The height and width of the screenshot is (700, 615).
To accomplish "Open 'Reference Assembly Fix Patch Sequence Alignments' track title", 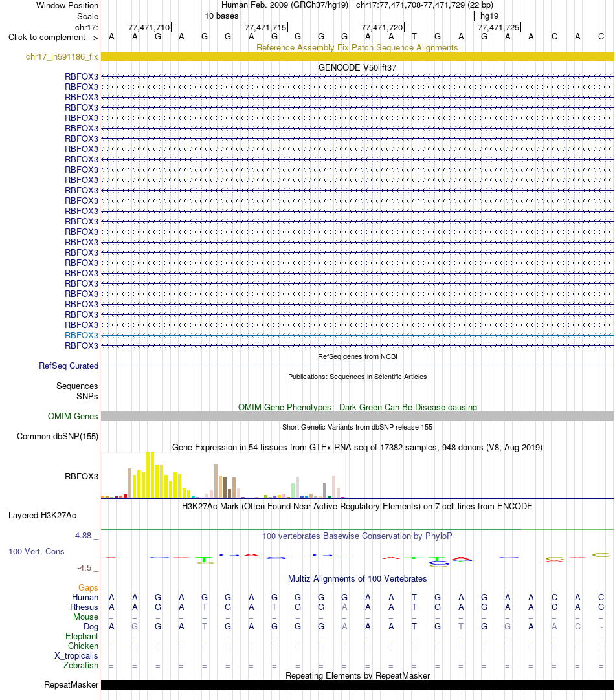I will point(357,47).
